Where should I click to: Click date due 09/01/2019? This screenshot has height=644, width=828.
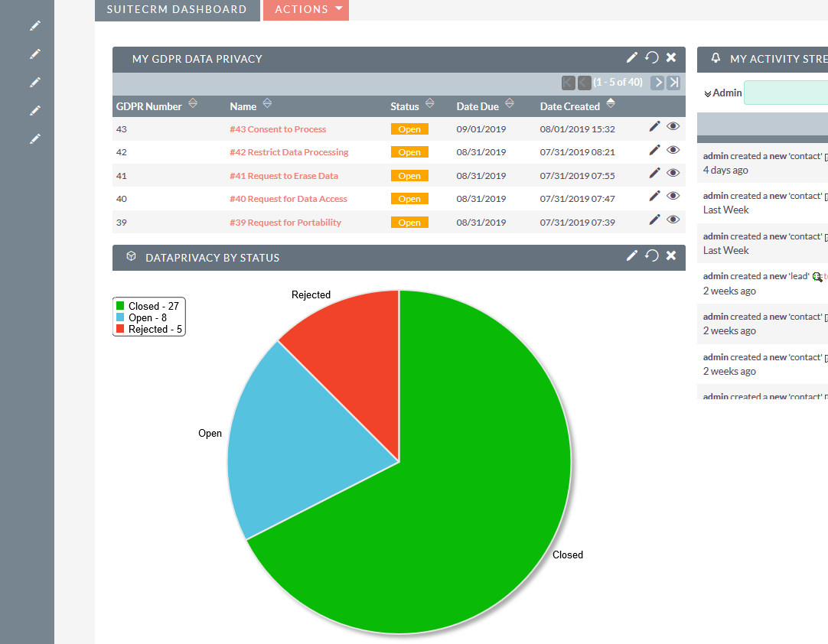tap(481, 129)
